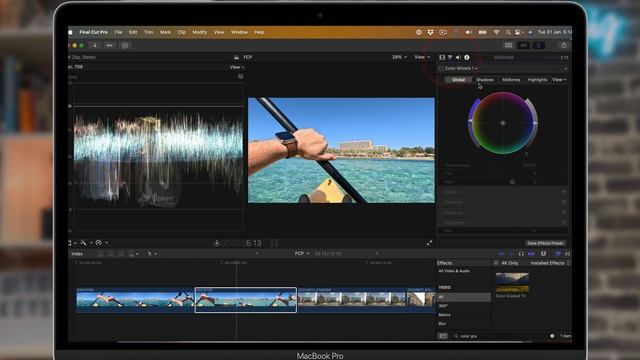Expand the inspector effect chevron at right
Image resolution: width=640 pixels, height=360 pixels.
tap(565, 69)
